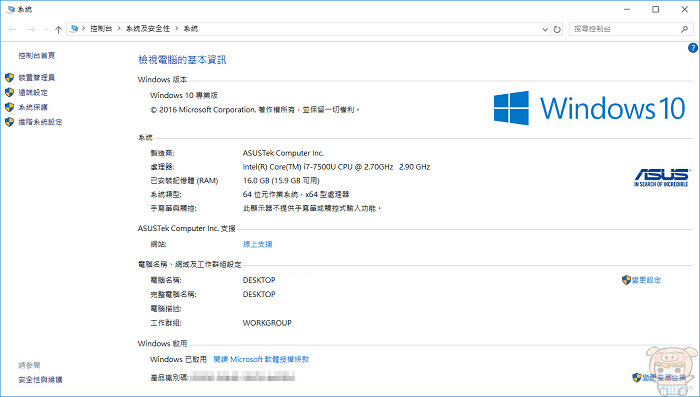
Task: Click the ASUS logo image
Action: click(662, 177)
